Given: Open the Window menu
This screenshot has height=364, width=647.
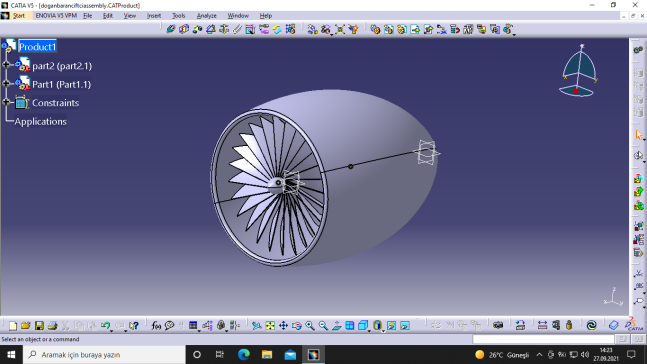Looking at the screenshot, I should click(238, 16).
